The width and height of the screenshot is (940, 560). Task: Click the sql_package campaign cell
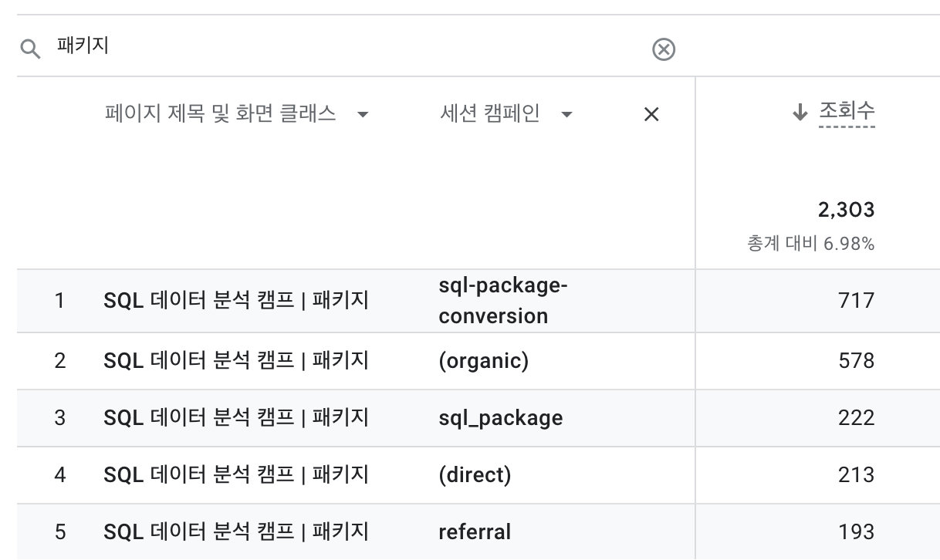(x=501, y=418)
